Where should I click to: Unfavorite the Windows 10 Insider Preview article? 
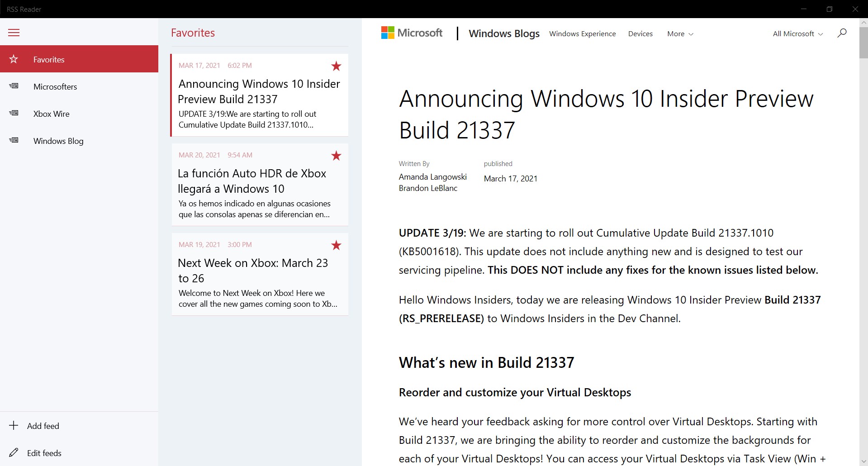[336, 66]
